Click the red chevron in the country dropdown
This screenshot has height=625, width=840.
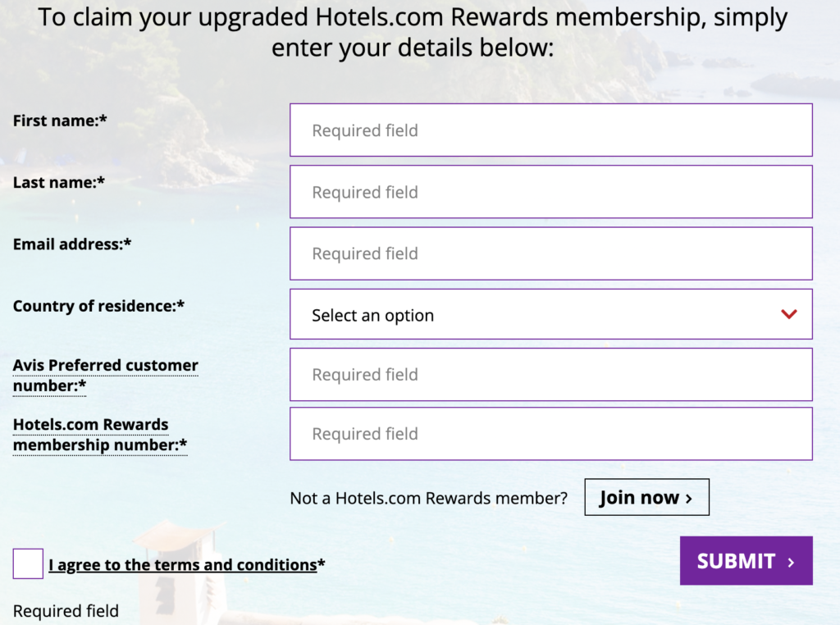(789, 314)
